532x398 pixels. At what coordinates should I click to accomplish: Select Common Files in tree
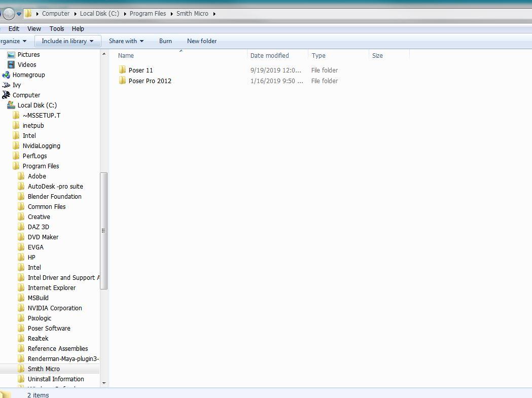click(x=47, y=207)
